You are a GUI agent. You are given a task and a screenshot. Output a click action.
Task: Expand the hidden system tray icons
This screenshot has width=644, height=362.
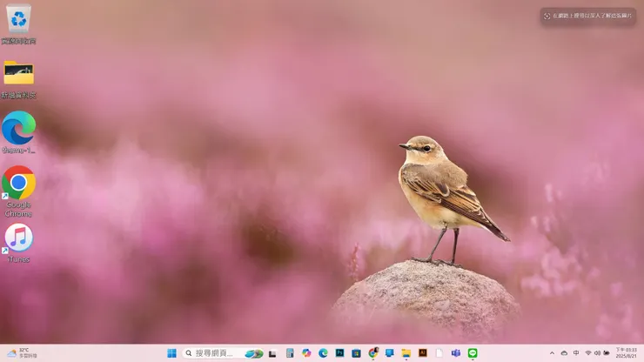click(552, 353)
